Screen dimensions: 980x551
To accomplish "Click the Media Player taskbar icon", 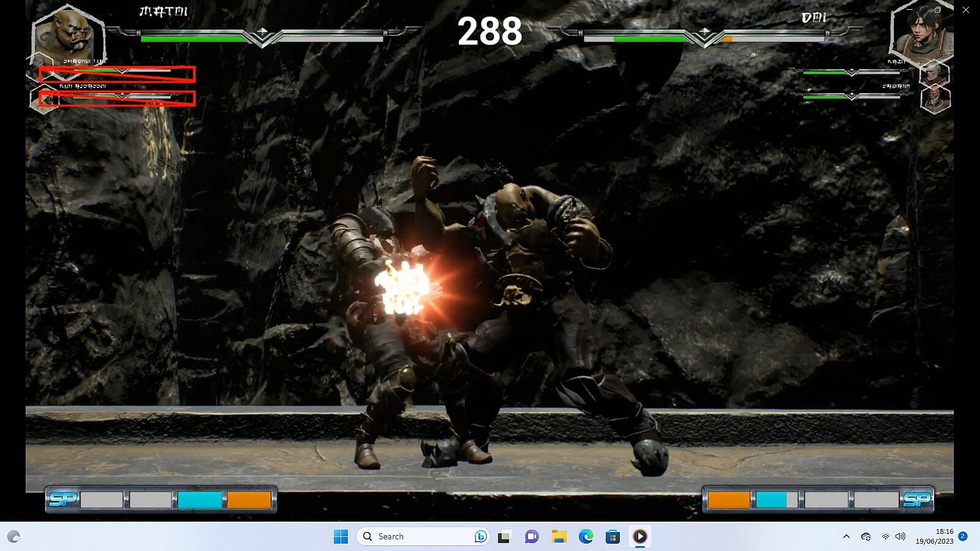I will pos(639,537).
